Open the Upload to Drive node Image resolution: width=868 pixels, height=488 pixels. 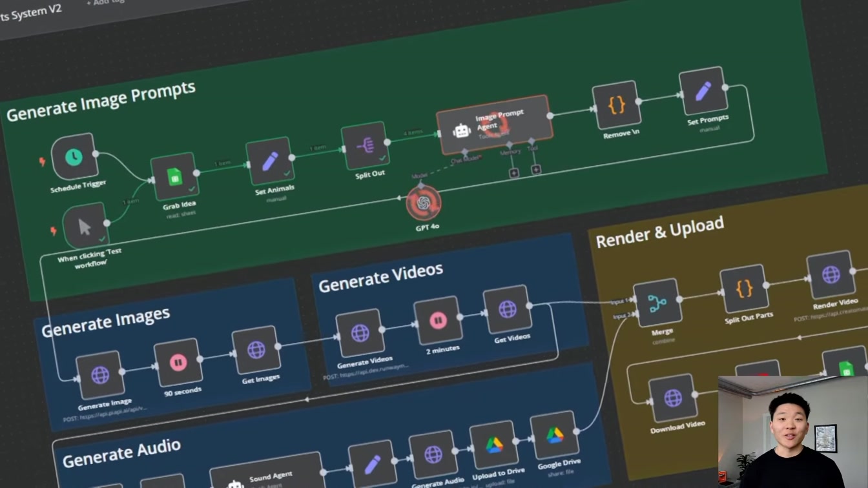494,445
